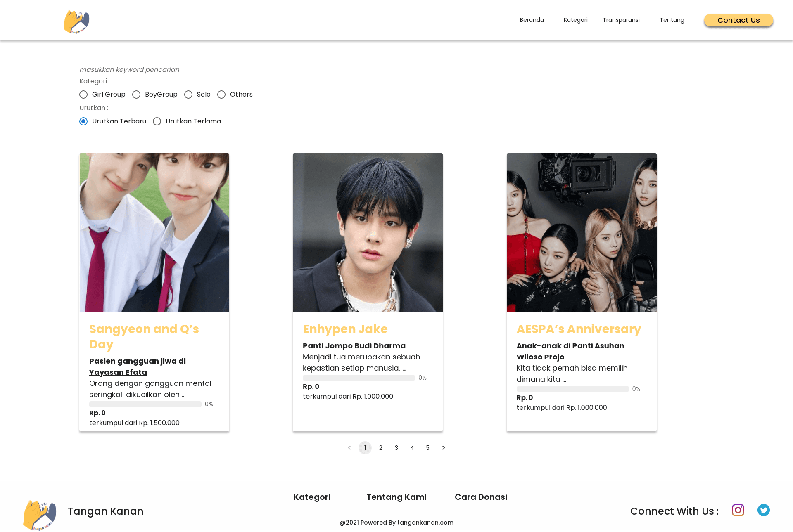The width and height of the screenshot is (793, 532).
Task: Open the AESPA's Anniversary group photo
Action: click(582, 232)
